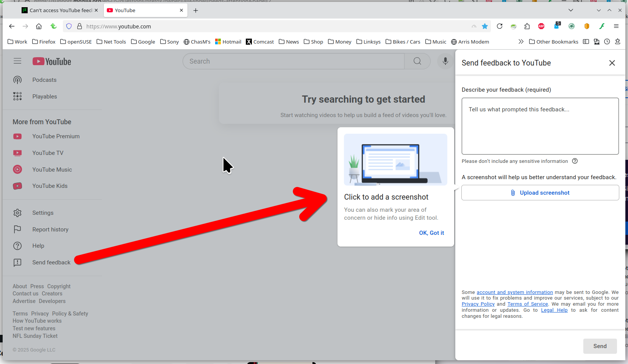
Task: Click the About footer link
Action: pos(20,286)
